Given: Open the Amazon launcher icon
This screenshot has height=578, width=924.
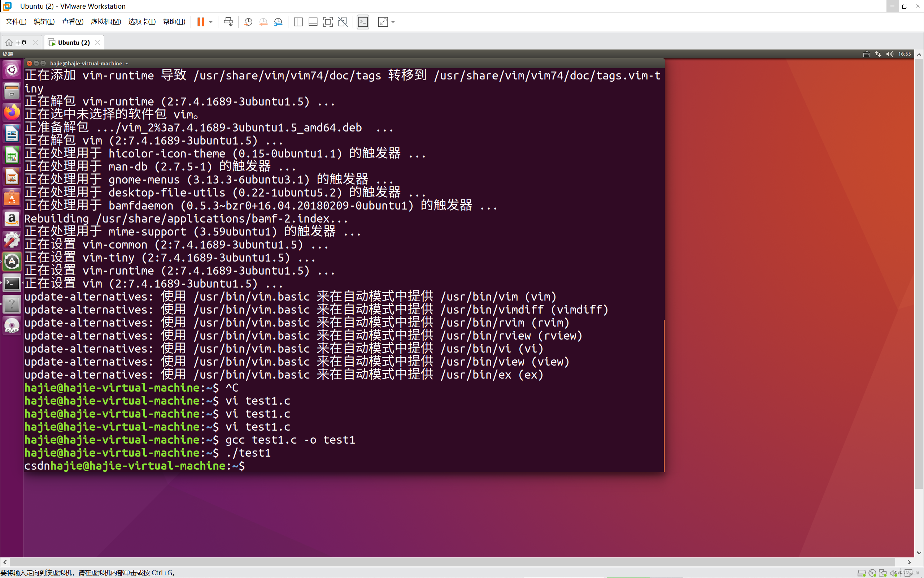Looking at the screenshot, I should click(x=12, y=219).
